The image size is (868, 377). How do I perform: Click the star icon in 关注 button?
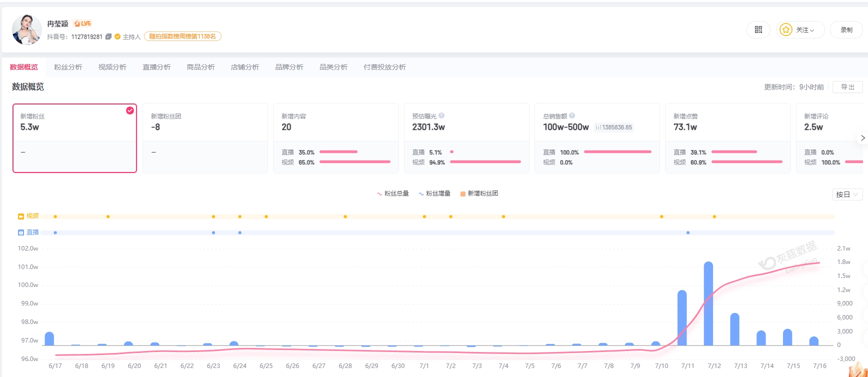(x=786, y=30)
